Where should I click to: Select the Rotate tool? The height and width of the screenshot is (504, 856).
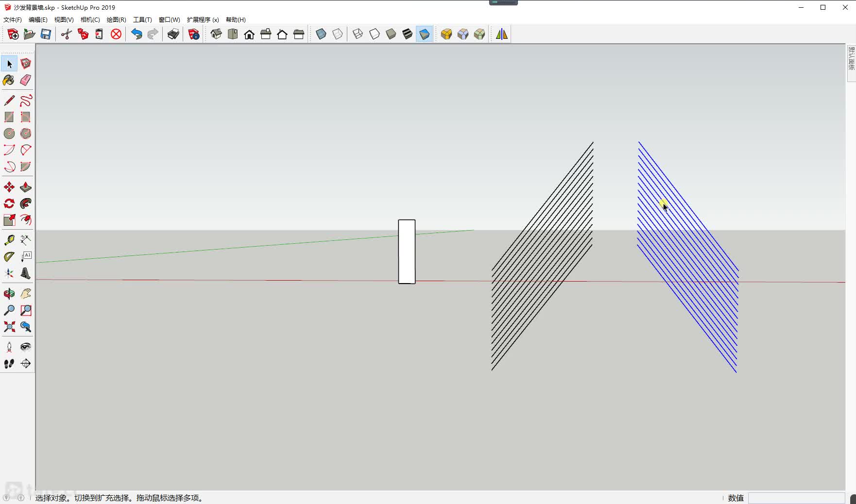pos(9,203)
